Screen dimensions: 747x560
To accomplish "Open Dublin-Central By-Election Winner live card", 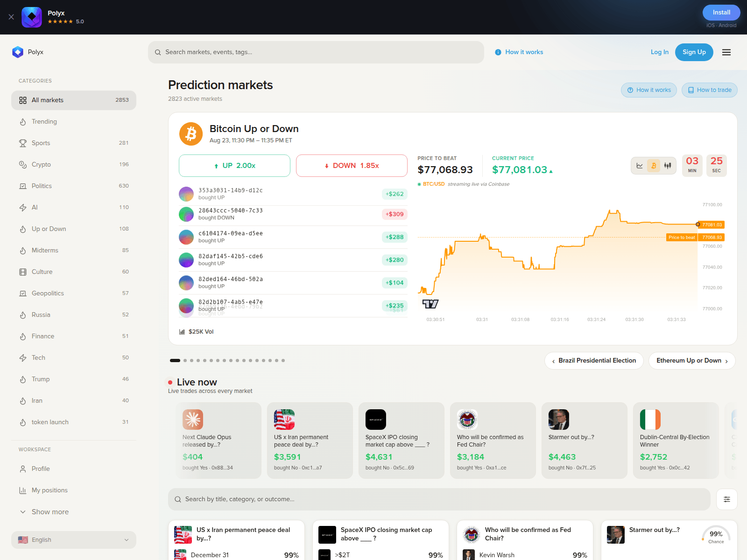I will (x=676, y=441).
